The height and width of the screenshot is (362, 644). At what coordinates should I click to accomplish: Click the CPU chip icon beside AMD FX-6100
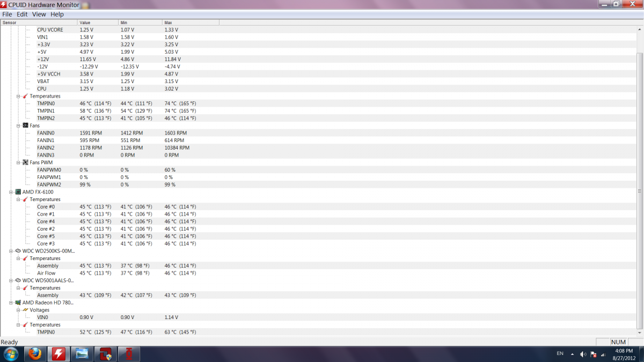click(x=18, y=191)
